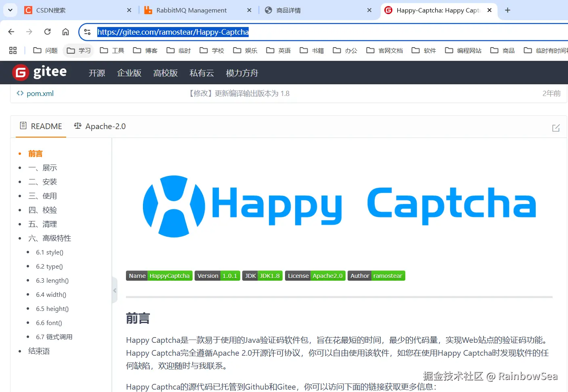Viewport: 568px width, 392px height.
Task: Open the 英语 bookmark folder
Action: pos(279,50)
